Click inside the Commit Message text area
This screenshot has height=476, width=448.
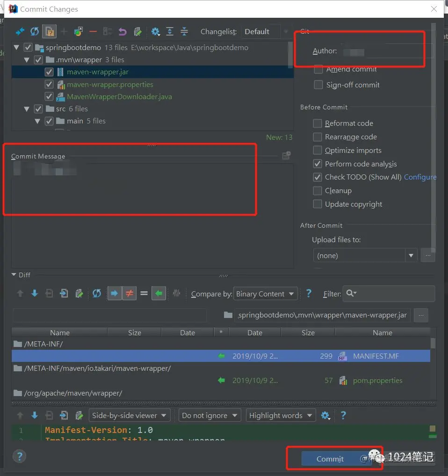coord(152,216)
